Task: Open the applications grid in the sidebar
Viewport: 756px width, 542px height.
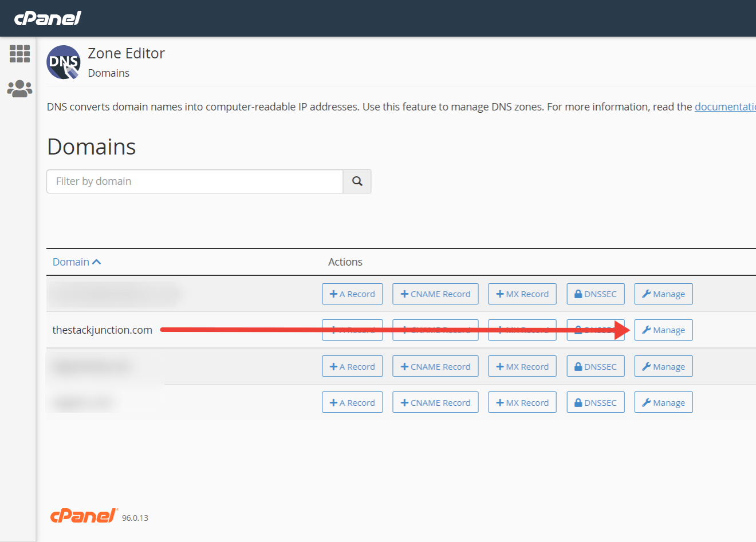Action: click(19, 54)
